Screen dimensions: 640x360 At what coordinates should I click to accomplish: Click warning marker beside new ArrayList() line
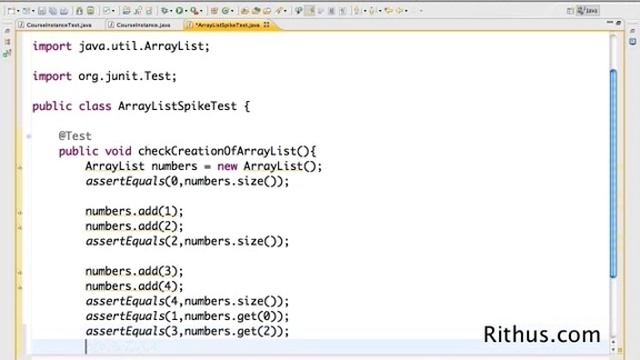[x=20, y=167]
